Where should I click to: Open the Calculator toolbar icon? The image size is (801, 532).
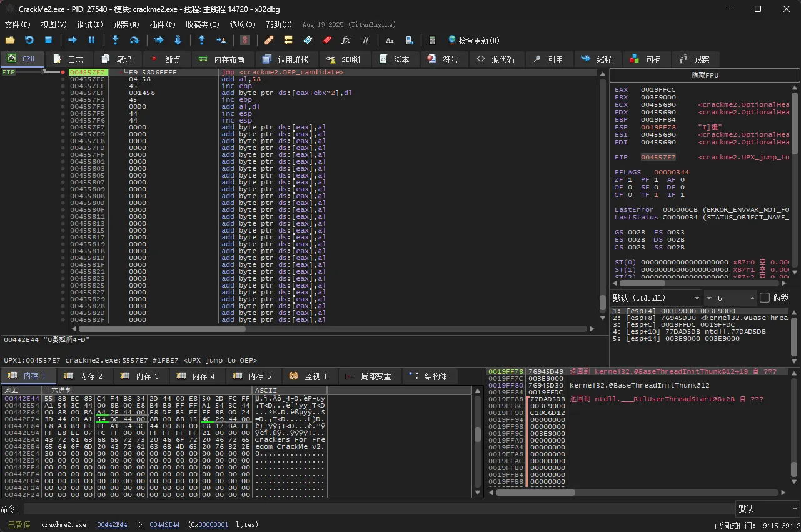(x=432, y=40)
